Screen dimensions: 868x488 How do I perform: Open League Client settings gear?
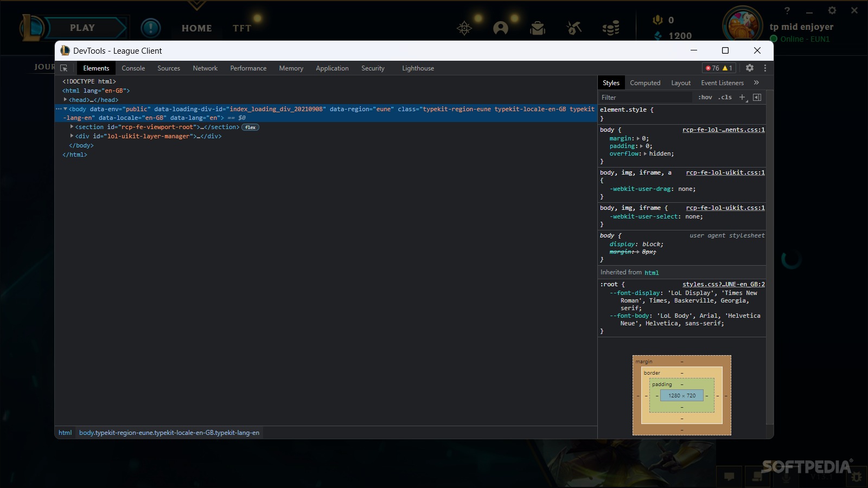click(832, 10)
